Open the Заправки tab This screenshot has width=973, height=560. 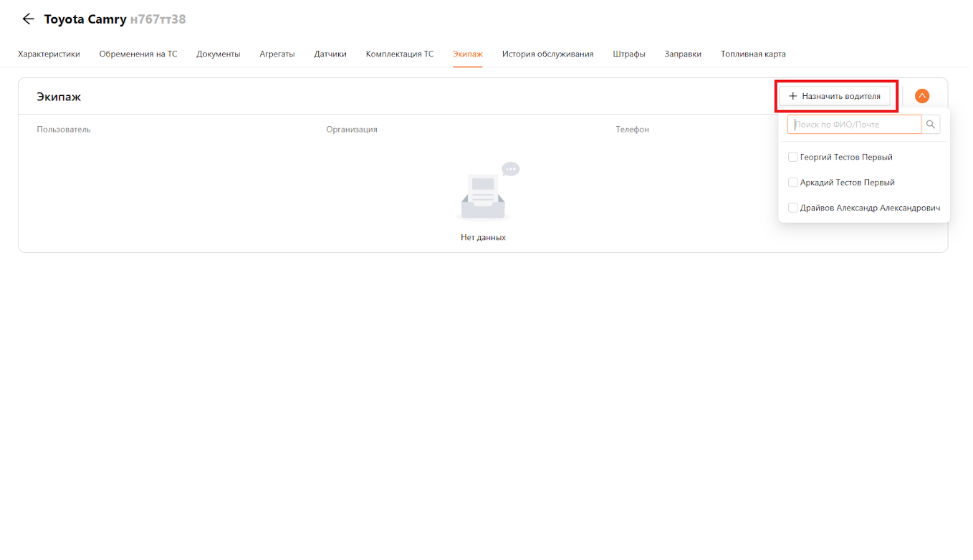click(x=683, y=54)
